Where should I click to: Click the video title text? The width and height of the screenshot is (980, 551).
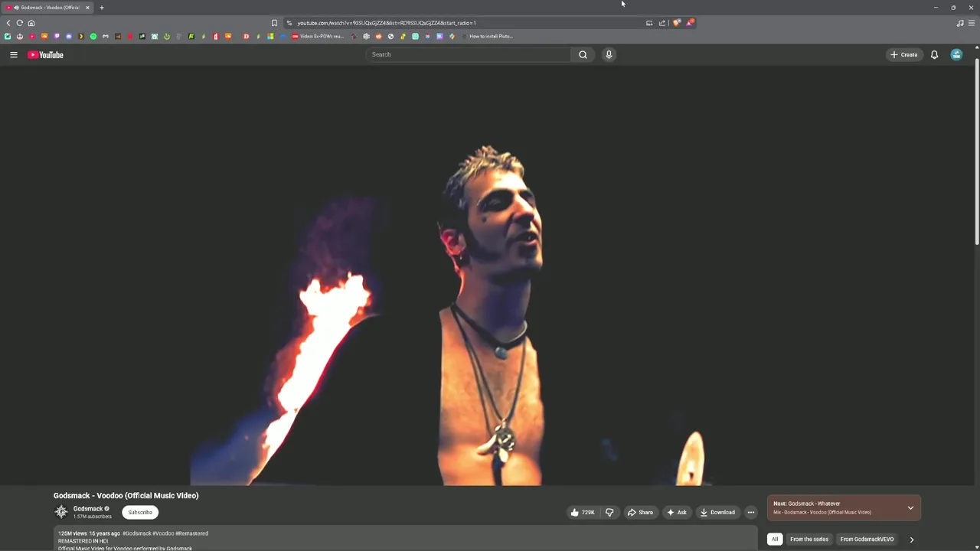point(126,495)
